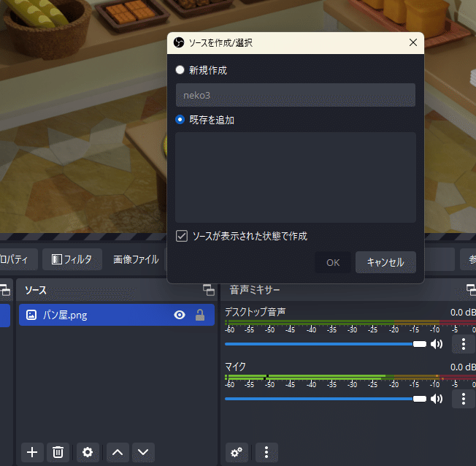Mute デスクトップ音声 speaker icon

pyautogui.click(x=437, y=344)
